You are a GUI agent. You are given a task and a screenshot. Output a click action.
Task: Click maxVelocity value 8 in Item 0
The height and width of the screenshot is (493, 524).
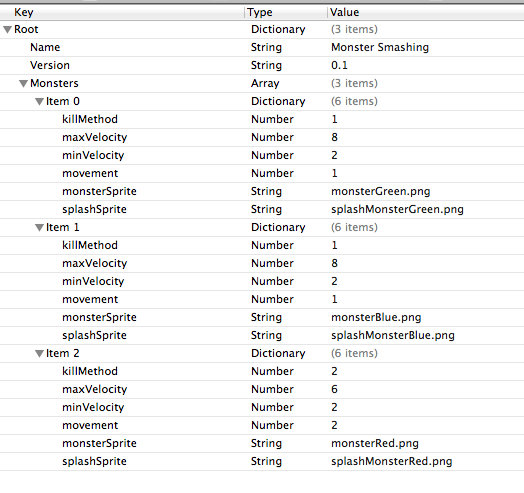click(335, 137)
